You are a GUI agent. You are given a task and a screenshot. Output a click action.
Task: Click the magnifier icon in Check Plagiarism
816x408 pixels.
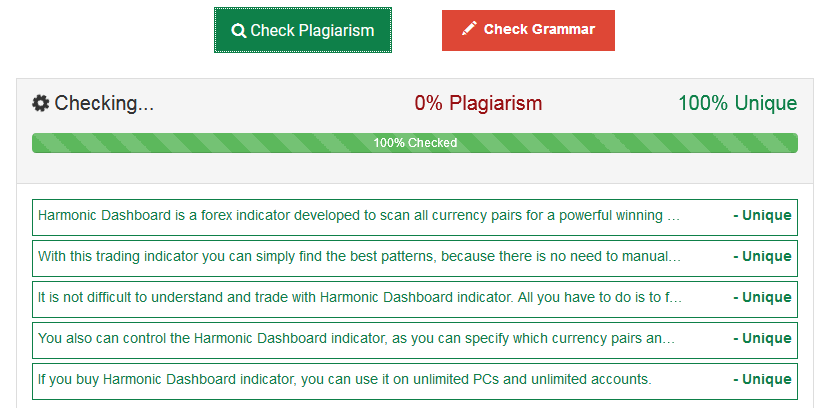[x=239, y=31]
